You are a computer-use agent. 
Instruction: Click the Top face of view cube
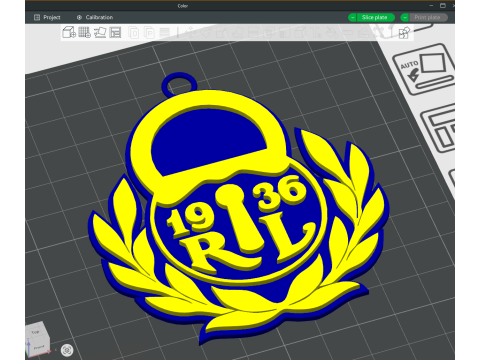[x=35, y=332]
